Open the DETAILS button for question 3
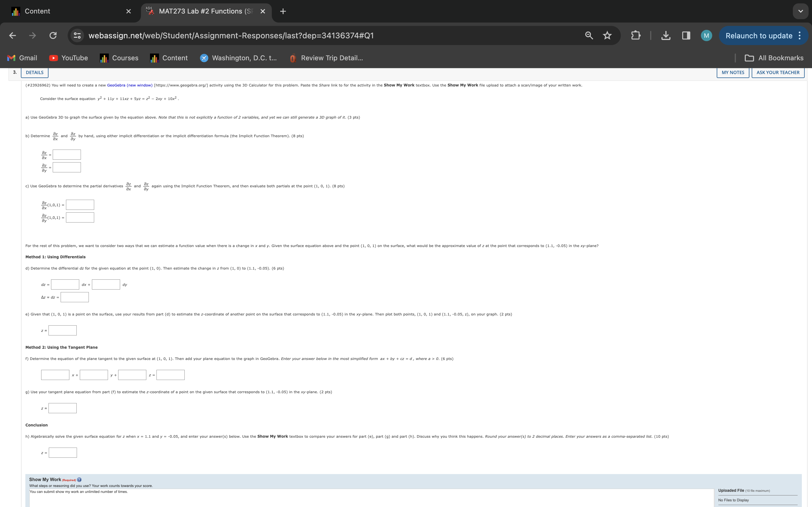 (x=35, y=72)
